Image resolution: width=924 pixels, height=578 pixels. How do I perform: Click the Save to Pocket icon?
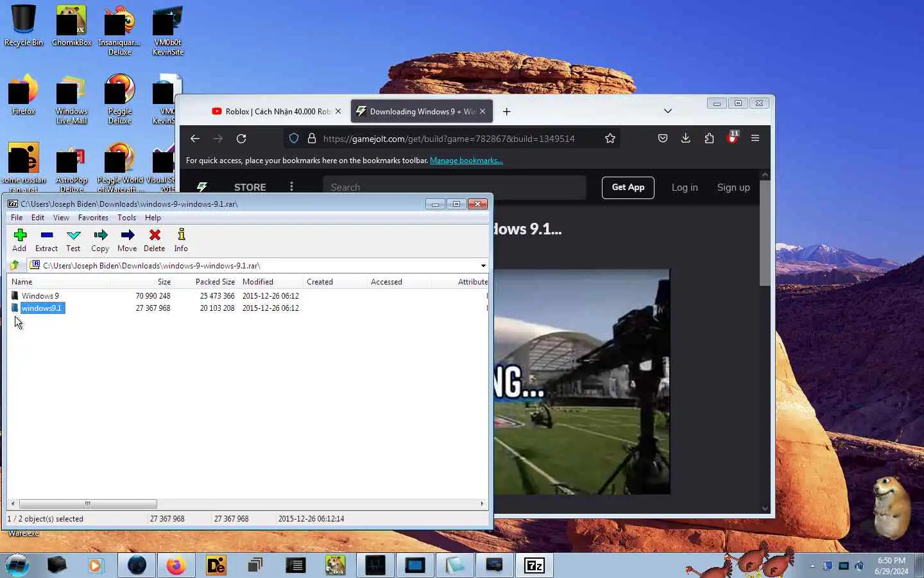point(663,138)
